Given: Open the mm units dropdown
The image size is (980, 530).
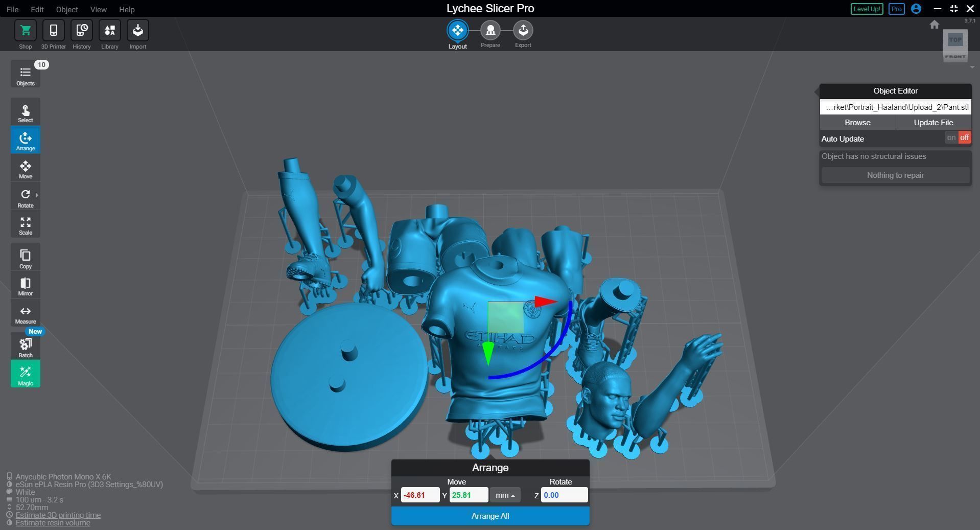Looking at the screenshot, I should (505, 495).
